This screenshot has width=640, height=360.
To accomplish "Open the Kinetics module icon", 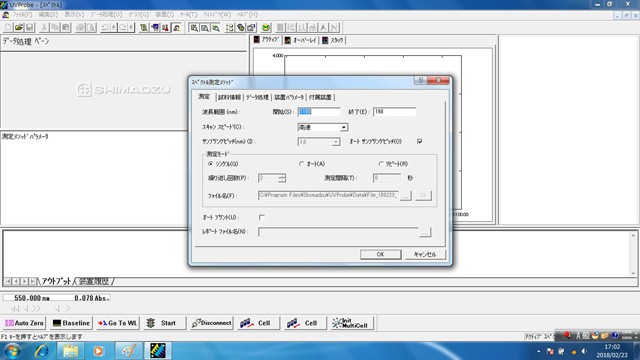I will [x=155, y=28].
